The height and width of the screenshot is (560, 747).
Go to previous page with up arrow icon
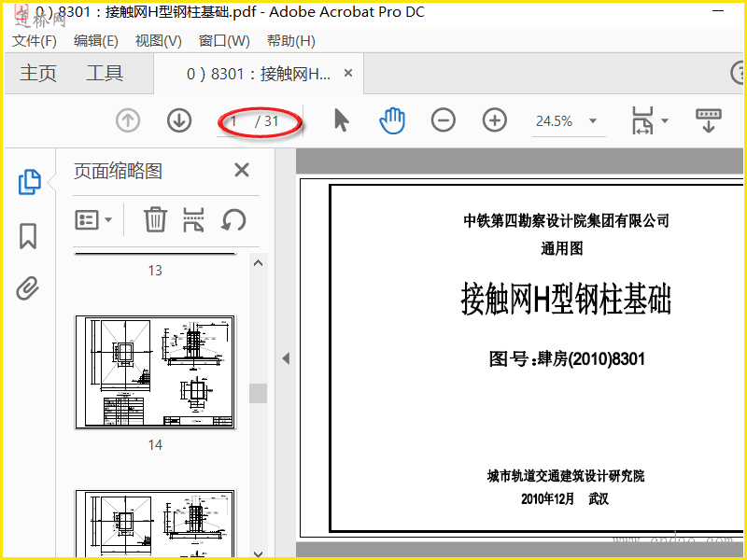coord(128,120)
